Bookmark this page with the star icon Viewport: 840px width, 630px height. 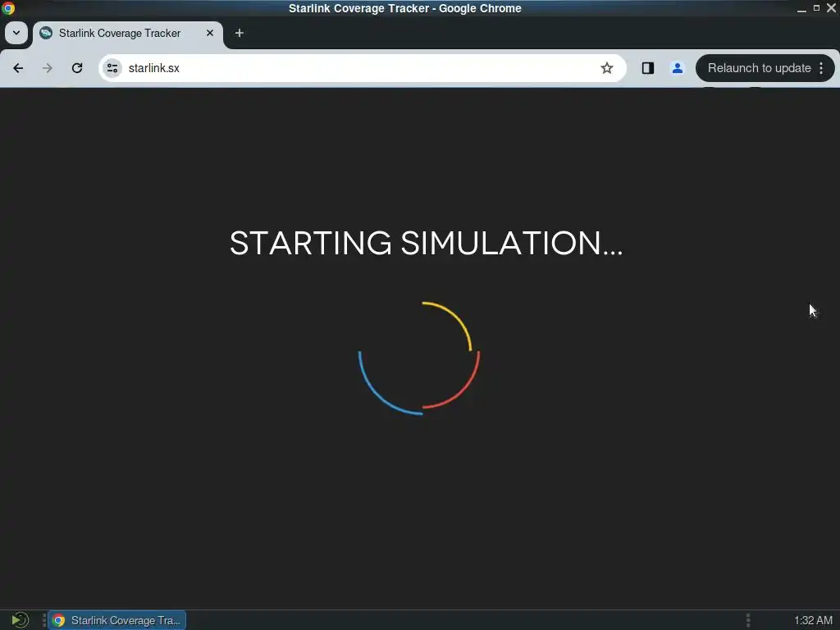tap(606, 68)
